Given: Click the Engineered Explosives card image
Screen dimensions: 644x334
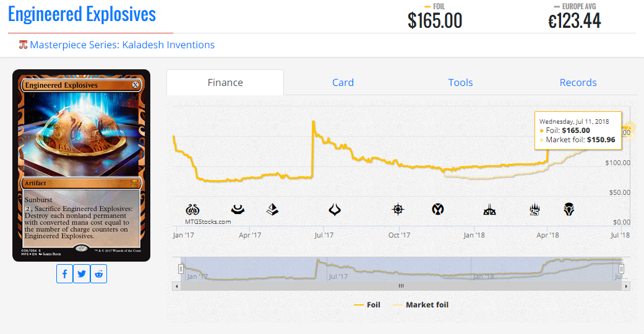Looking at the screenshot, I should (81, 165).
